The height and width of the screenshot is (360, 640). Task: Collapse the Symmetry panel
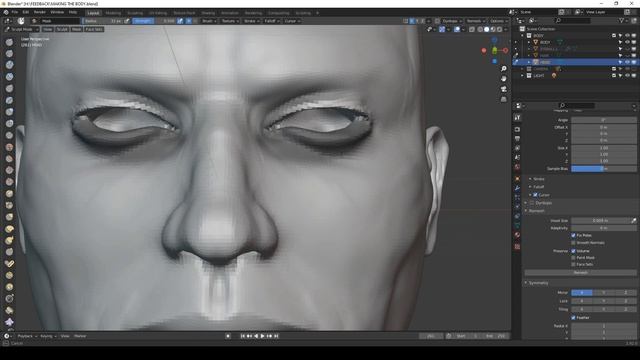(x=538, y=283)
